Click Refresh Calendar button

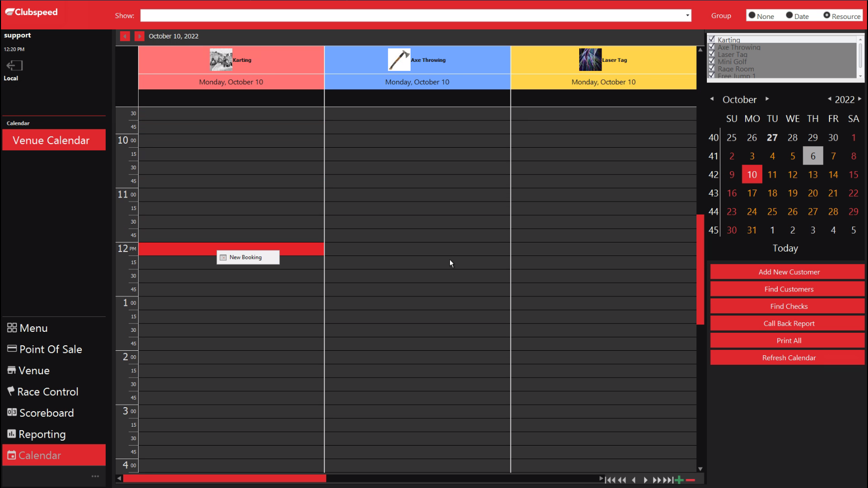pos(787,358)
